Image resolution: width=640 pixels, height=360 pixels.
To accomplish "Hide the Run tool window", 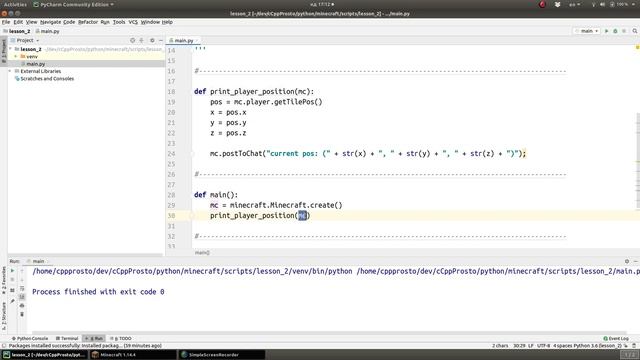I will (635, 261).
